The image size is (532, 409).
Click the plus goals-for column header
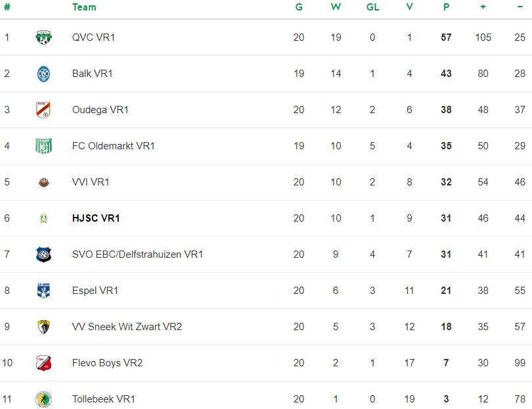pos(483,7)
